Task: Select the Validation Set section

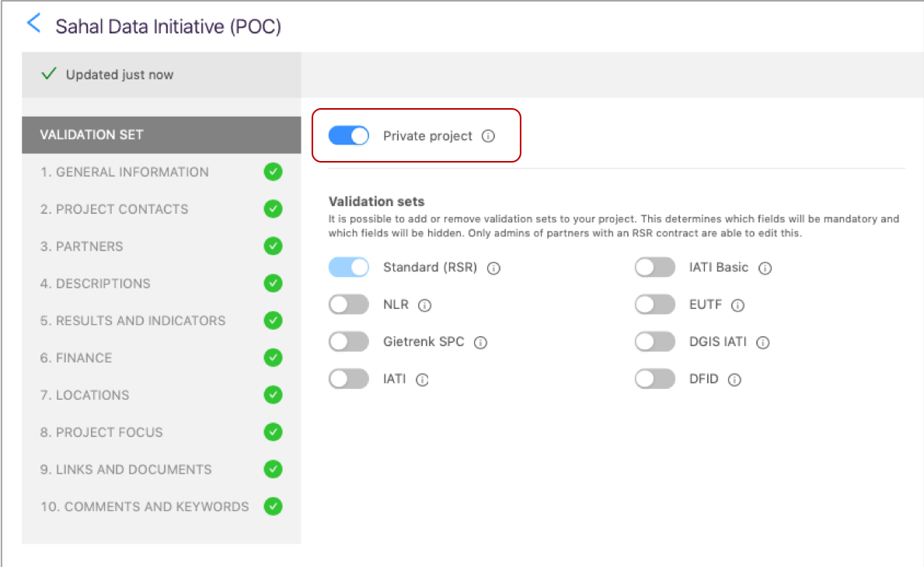Action: 162,135
